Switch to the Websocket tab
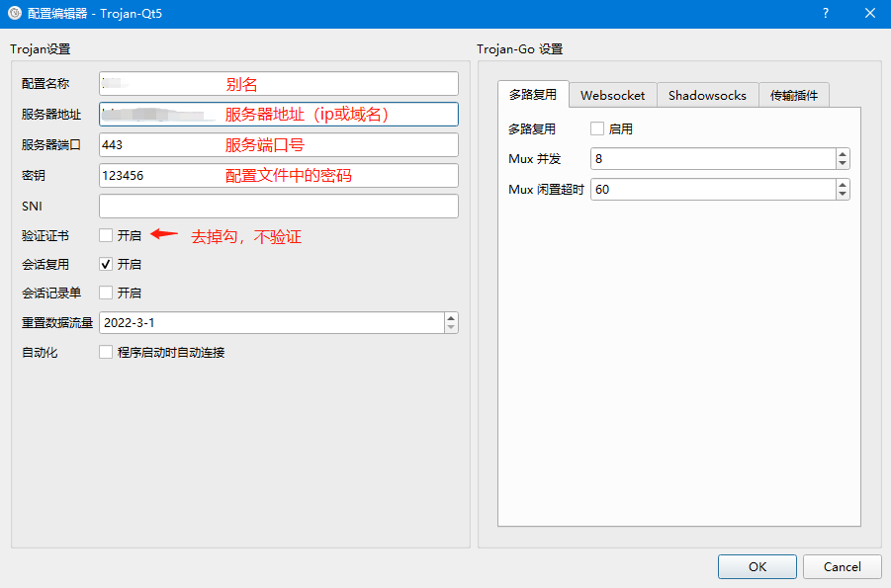 612,96
